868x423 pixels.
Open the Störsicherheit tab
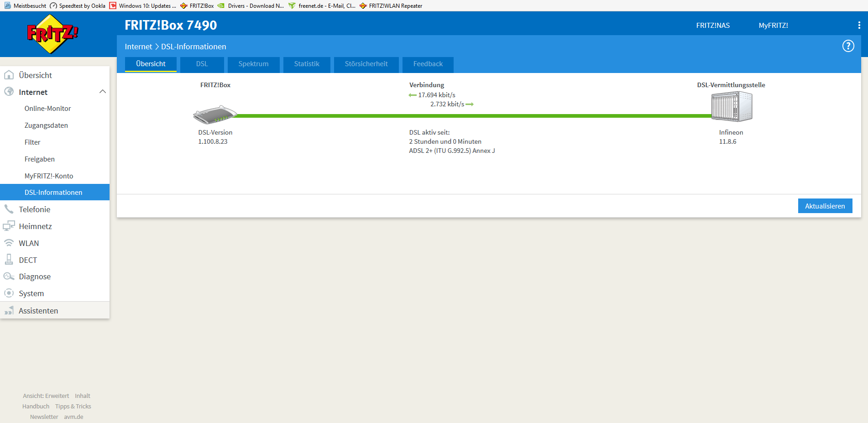tap(366, 64)
